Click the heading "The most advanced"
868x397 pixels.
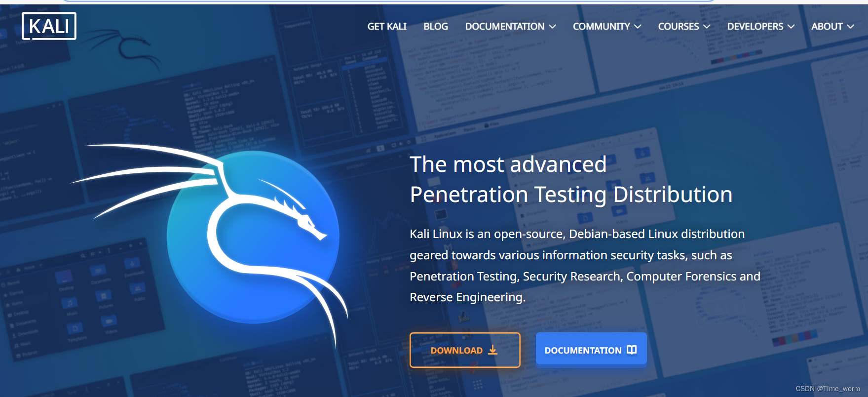coord(508,164)
